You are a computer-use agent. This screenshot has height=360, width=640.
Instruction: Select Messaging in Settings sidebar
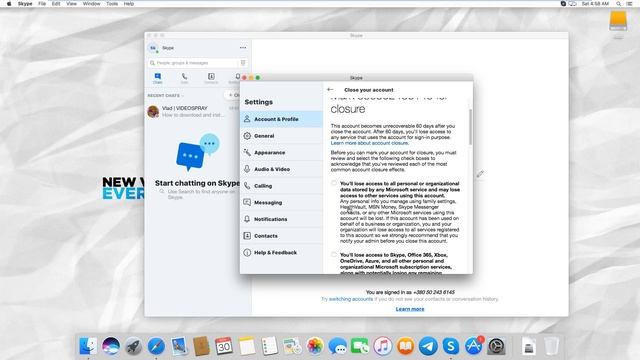click(281, 202)
